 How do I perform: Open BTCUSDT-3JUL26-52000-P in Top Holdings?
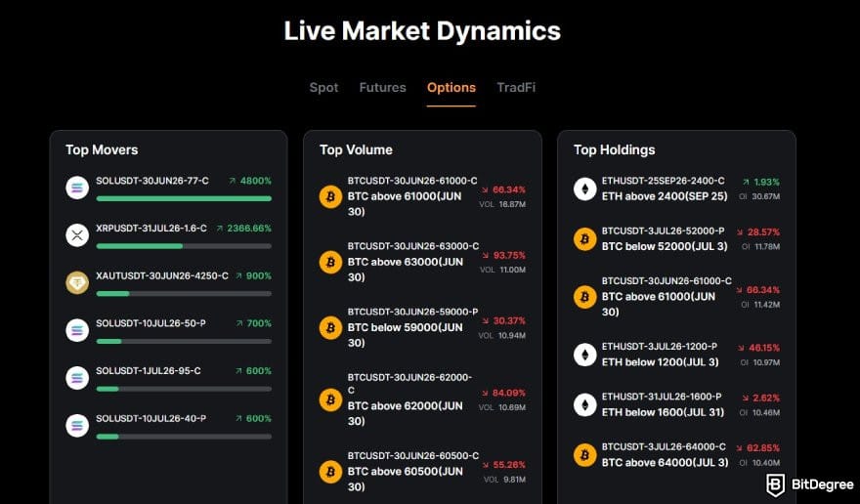pyautogui.click(x=664, y=231)
